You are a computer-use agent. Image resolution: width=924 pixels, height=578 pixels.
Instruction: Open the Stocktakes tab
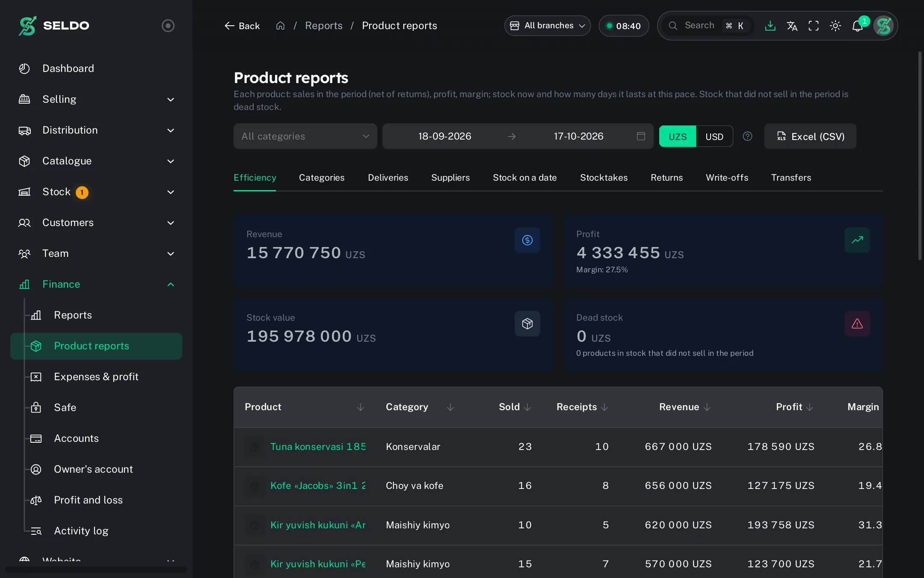coord(604,178)
